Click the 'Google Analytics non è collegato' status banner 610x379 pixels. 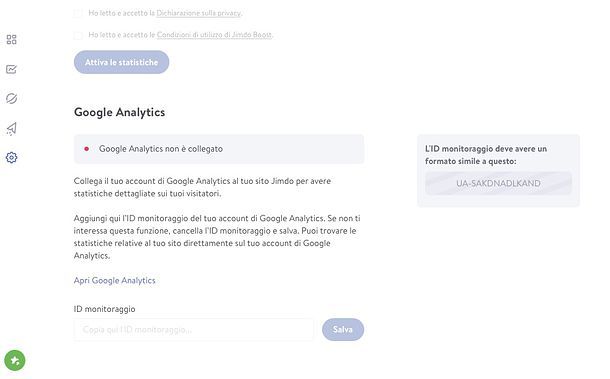tap(219, 149)
